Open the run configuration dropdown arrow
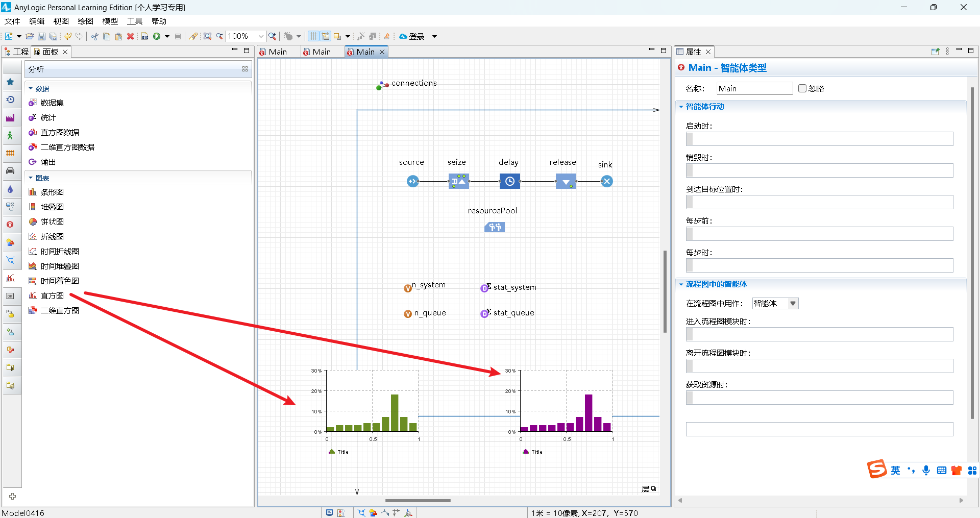980x518 pixels. (167, 36)
